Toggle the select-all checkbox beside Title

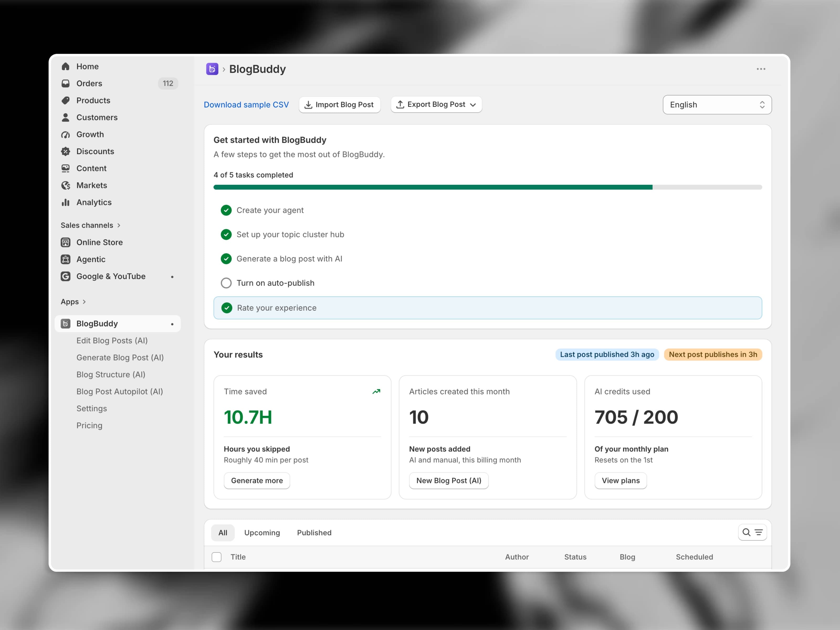point(217,557)
